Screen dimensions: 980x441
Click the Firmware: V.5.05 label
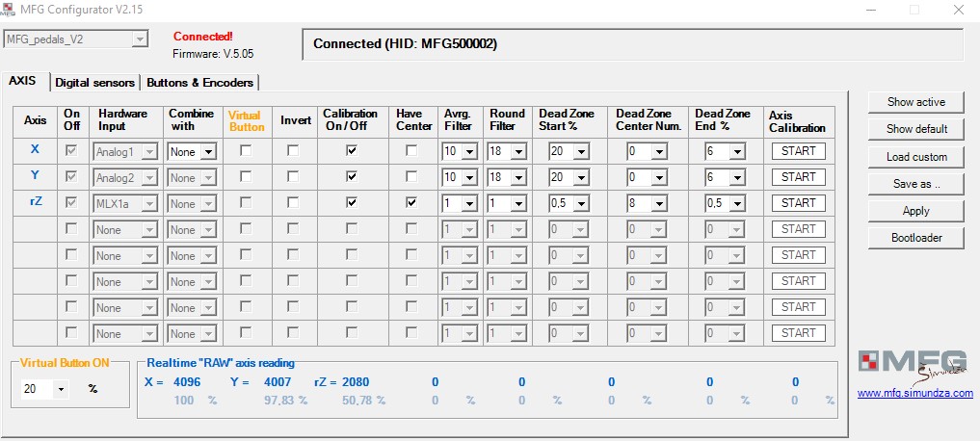[x=213, y=54]
